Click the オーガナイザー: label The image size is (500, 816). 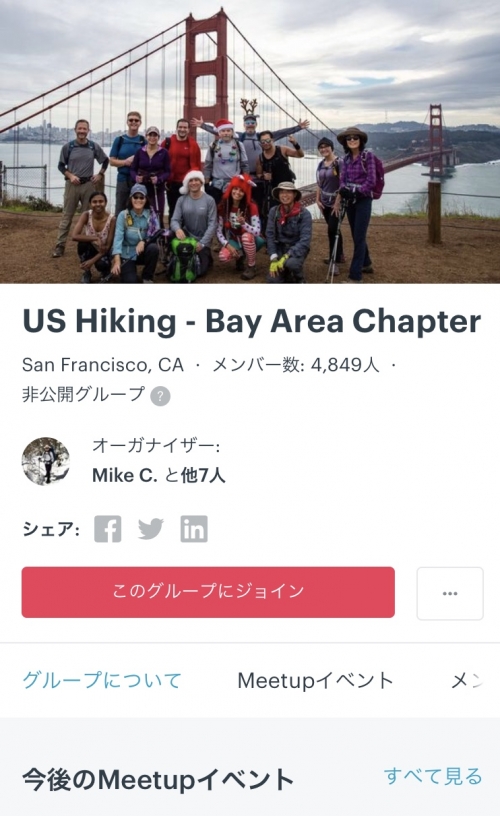click(156, 445)
